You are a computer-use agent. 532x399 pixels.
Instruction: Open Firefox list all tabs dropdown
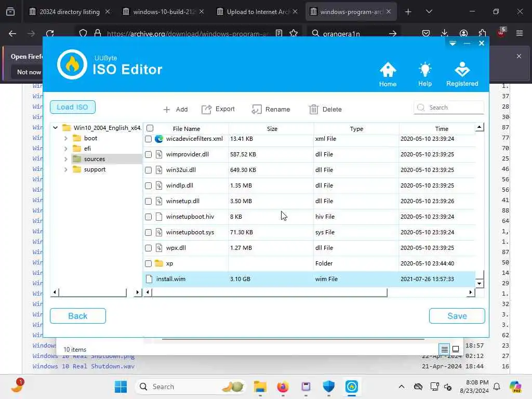coord(429,12)
